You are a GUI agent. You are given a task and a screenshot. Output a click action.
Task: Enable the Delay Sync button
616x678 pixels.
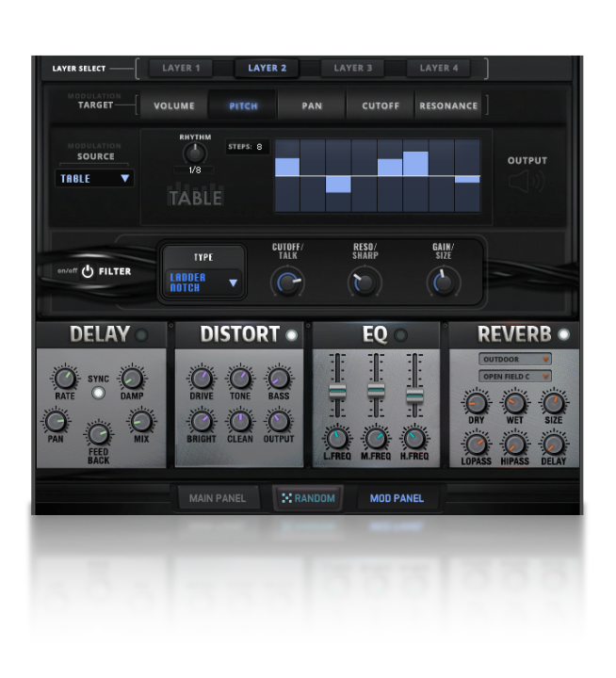click(x=98, y=393)
